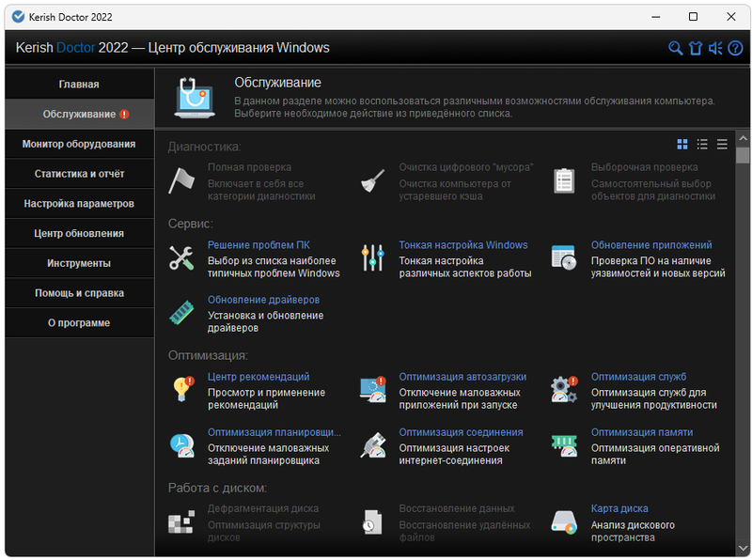Click the stethoscope laptop icon in section header

195,99
